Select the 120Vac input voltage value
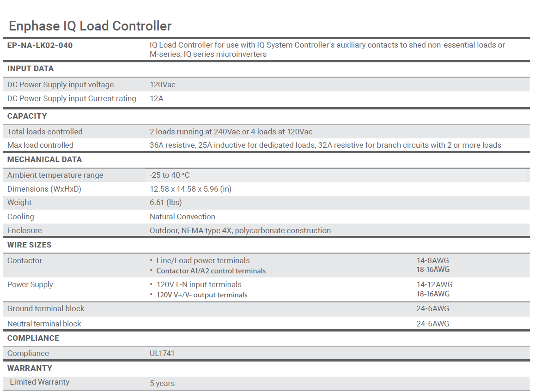Viewport: 541px width, 392px height. point(163,84)
